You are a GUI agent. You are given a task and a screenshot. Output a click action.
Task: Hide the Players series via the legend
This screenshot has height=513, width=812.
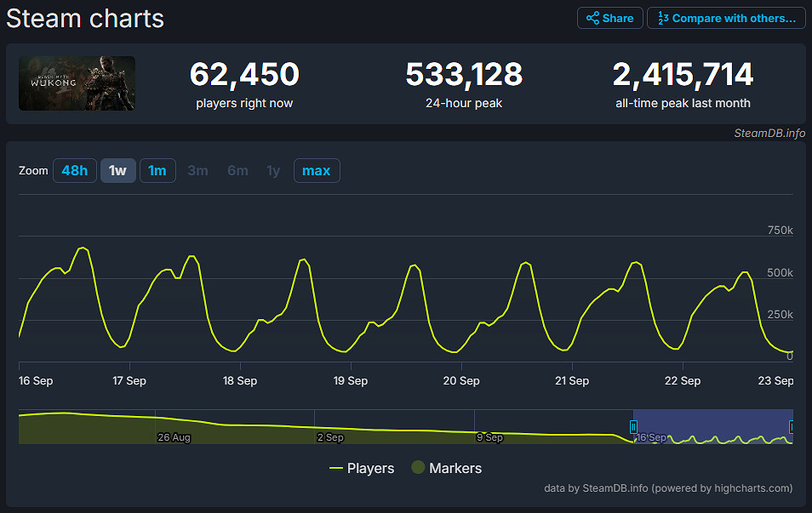point(362,468)
